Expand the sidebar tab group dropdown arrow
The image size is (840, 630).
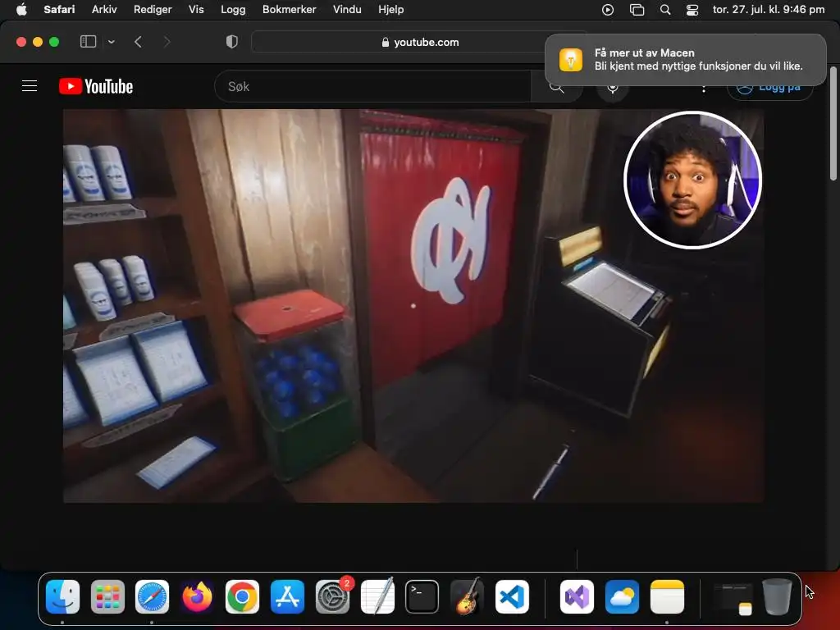111,42
